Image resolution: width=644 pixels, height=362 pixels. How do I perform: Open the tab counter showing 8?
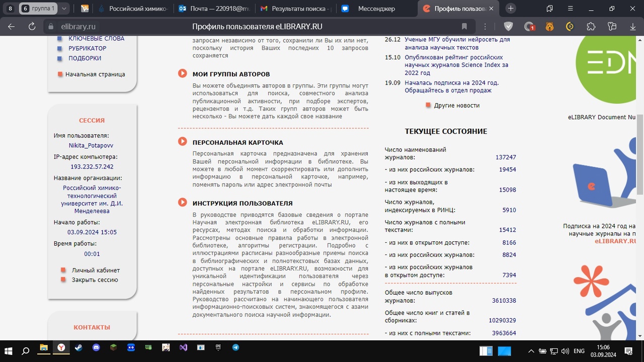tap(10, 9)
